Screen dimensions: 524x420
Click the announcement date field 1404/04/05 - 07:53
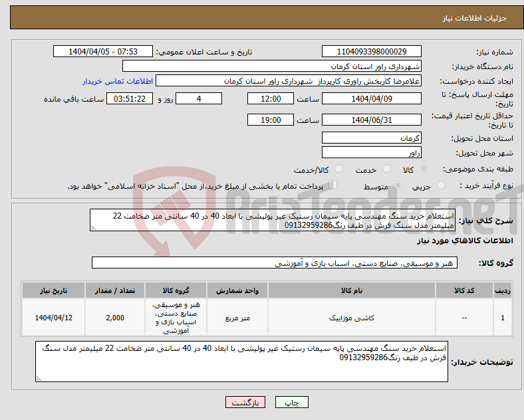coord(103,51)
